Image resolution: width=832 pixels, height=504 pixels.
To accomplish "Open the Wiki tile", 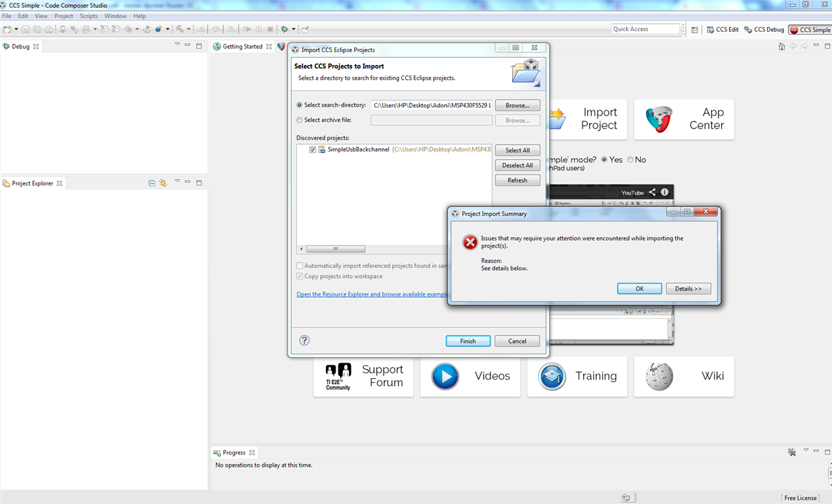I will tap(684, 376).
